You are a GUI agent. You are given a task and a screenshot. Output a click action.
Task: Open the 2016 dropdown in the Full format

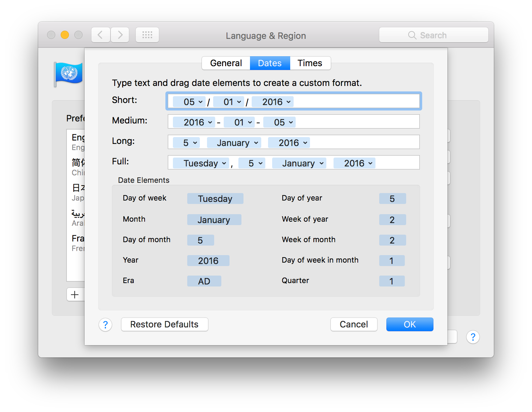354,163
